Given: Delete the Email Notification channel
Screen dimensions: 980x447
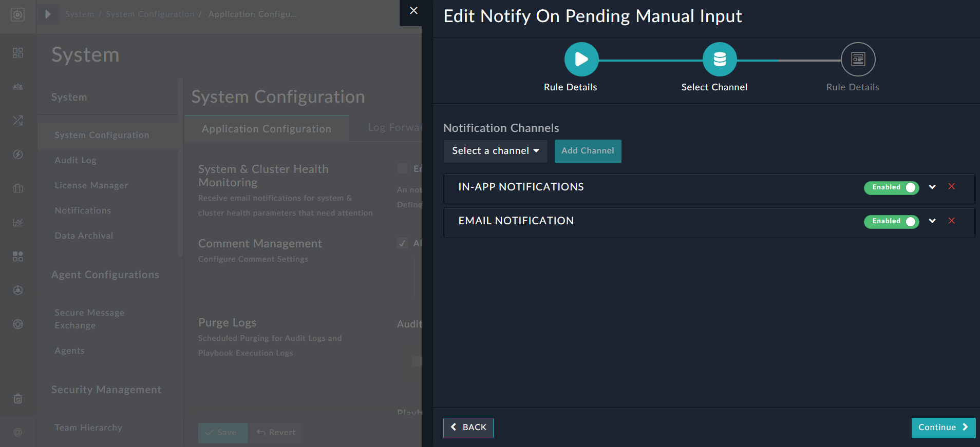Looking at the screenshot, I should [x=952, y=221].
